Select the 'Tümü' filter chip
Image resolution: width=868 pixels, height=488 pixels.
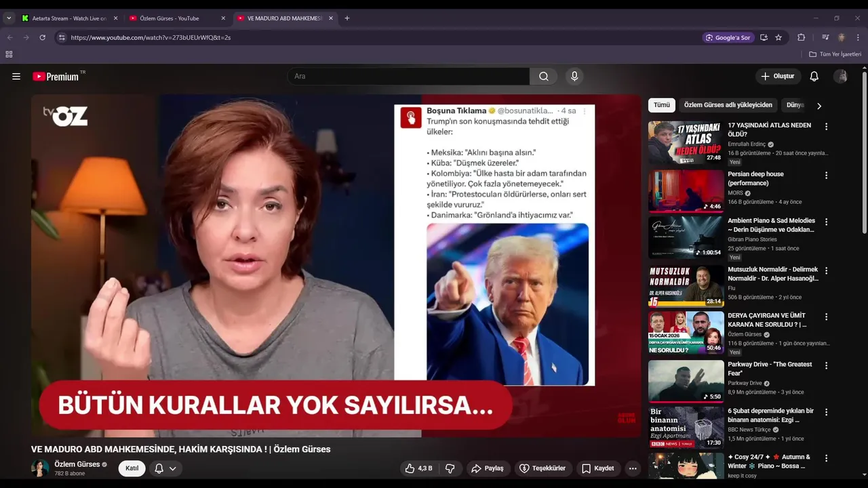click(662, 105)
